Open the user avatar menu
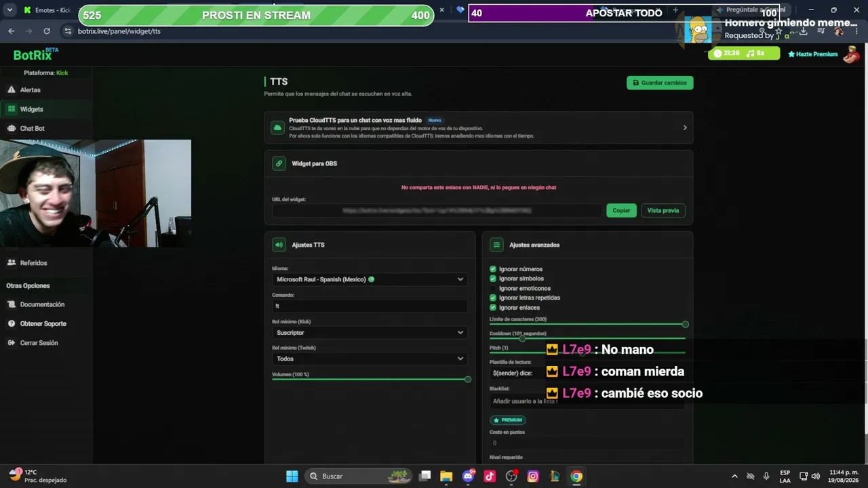 851,54
